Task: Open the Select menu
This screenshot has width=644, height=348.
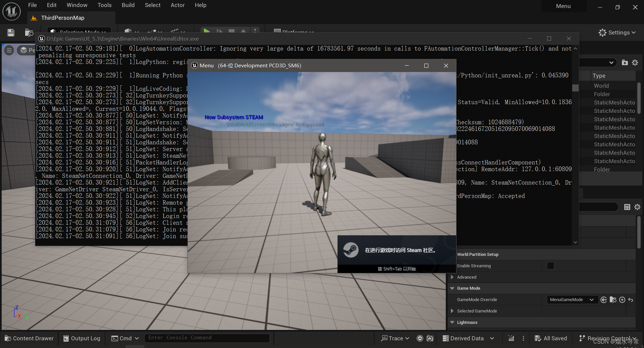Action: coord(153,5)
